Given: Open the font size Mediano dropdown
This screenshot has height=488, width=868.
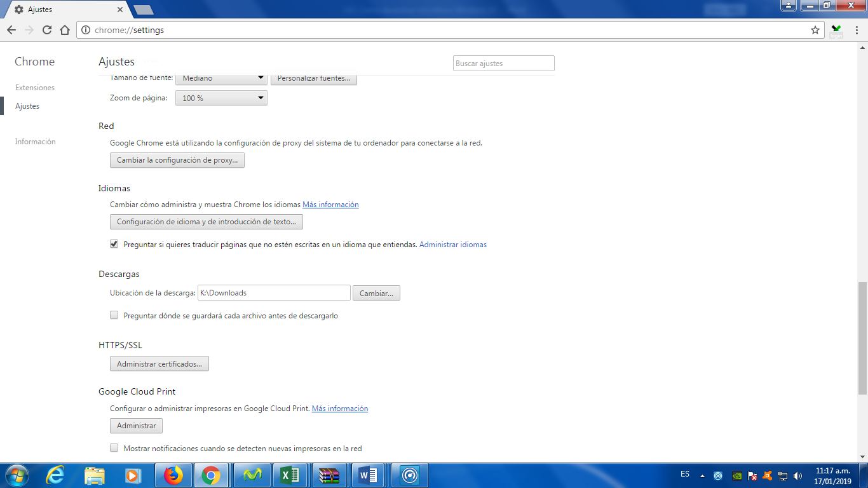Looking at the screenshot, I should point(221,78).
